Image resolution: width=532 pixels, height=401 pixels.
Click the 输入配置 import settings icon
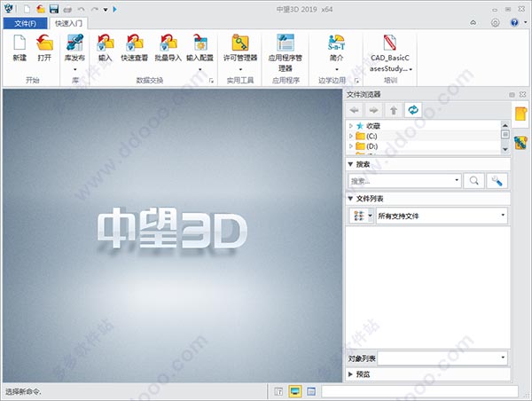point(200,43)
